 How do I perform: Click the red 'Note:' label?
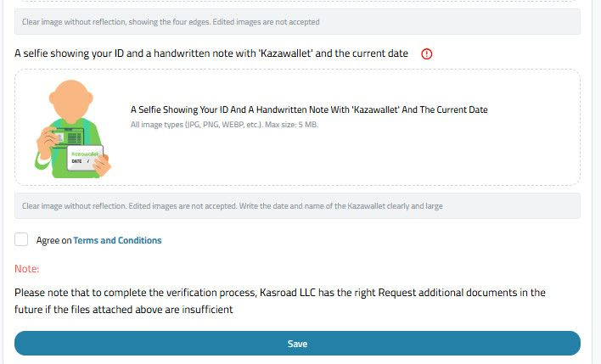(x=27, y=269)
